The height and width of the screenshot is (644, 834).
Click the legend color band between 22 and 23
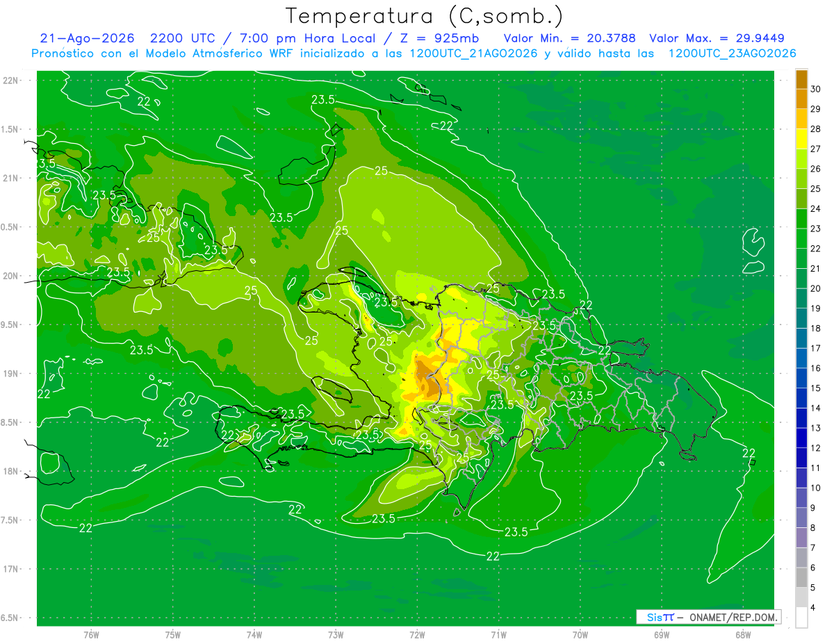click(801, 238)
